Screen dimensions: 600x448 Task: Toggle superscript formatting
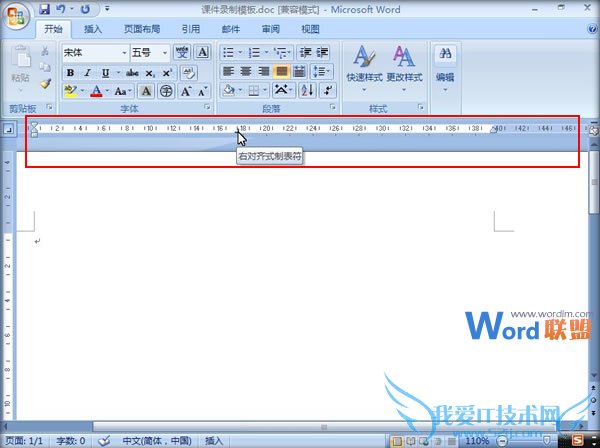point(168,72)
